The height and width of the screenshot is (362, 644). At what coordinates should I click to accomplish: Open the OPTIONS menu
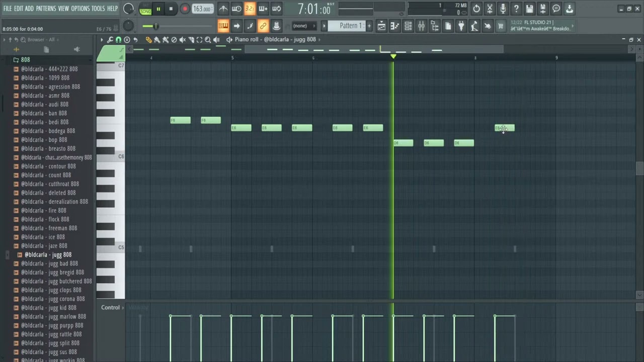pyautogui.click(x=80, y=9)
